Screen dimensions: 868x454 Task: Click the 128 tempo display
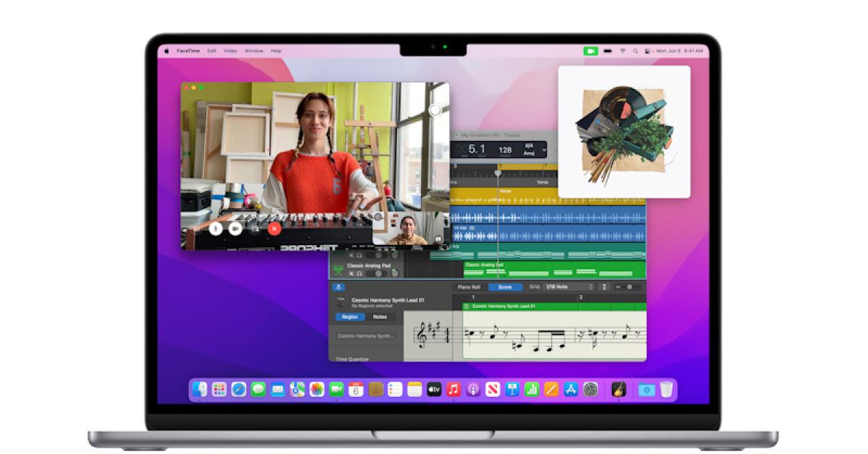(x=505, y=150)
